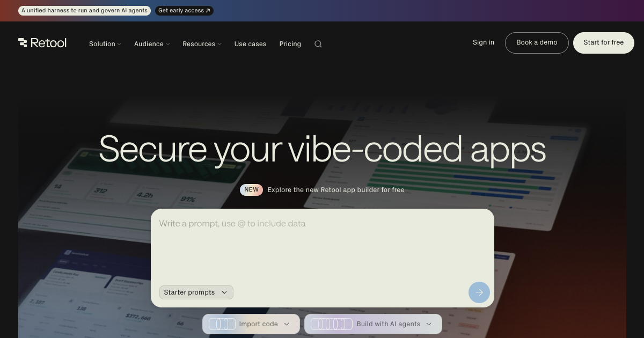The image size is (644, 338).
Task: Submit the prompt with the arrow button
Action: [479, 292]
